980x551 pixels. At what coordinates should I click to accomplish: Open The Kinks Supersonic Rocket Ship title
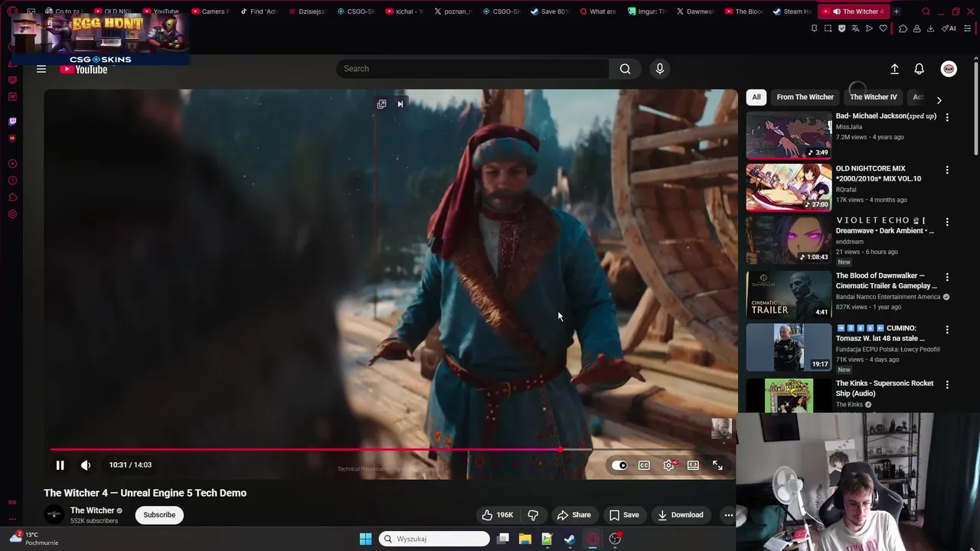click(884, 388)
